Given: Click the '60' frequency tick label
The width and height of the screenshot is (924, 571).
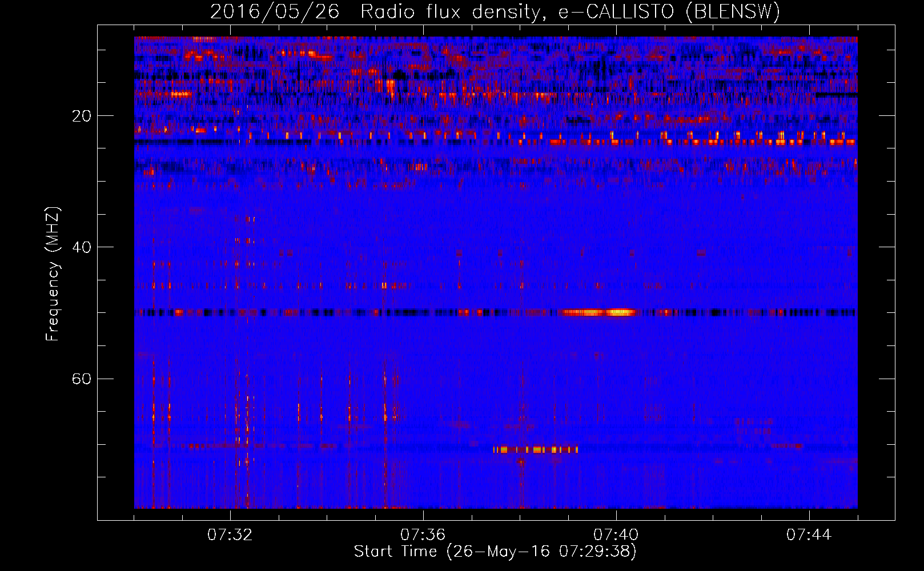Looking at the screenshot, I should [82, 379].
